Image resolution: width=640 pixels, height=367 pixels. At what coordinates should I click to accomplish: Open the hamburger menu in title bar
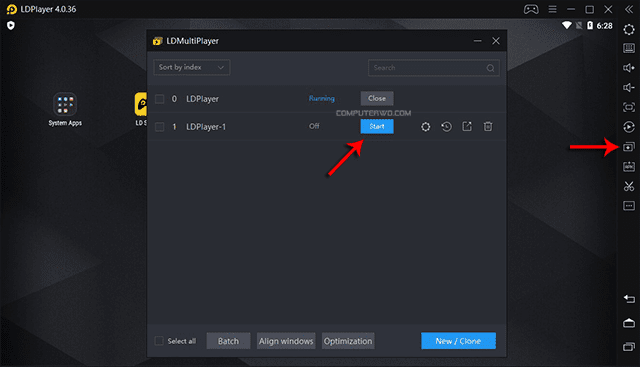(552, 9)
